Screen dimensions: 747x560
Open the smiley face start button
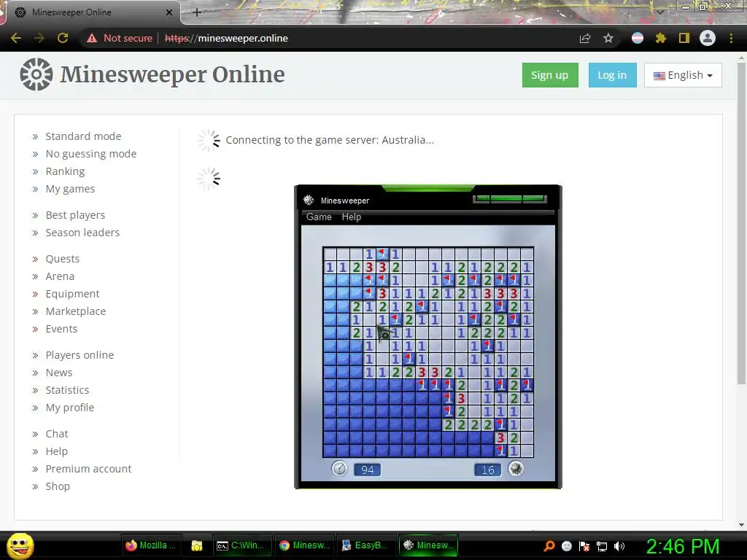(20, 545)
